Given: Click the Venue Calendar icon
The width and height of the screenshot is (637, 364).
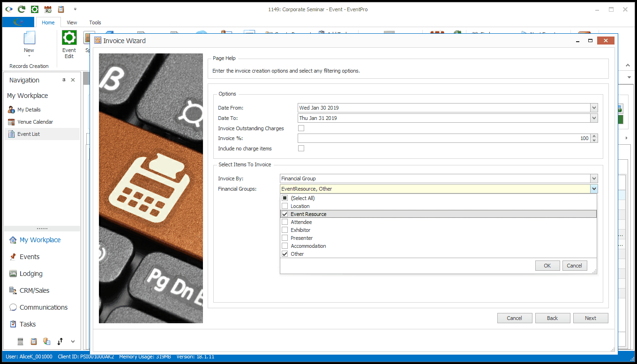Looking at the screenshot, I should [12, 122].
